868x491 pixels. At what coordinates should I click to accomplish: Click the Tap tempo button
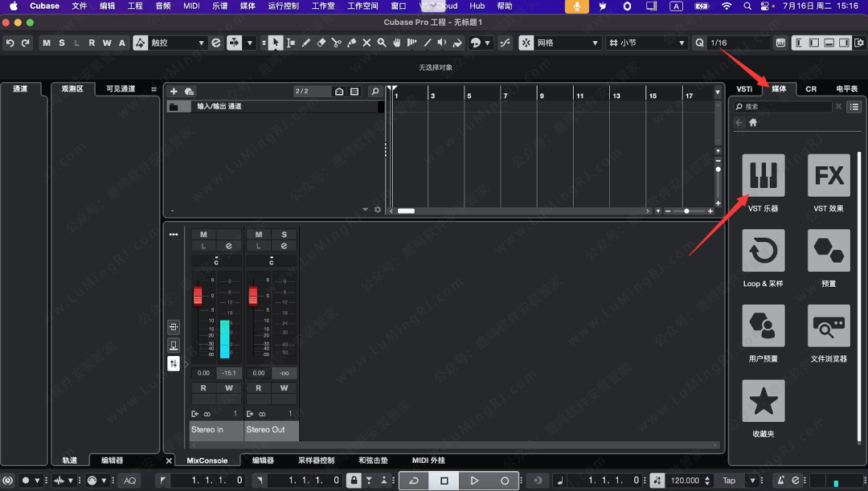point(729,481)
